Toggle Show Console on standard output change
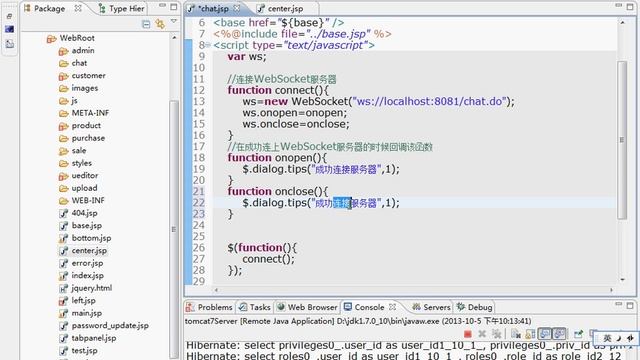 [x=544, y=334]
